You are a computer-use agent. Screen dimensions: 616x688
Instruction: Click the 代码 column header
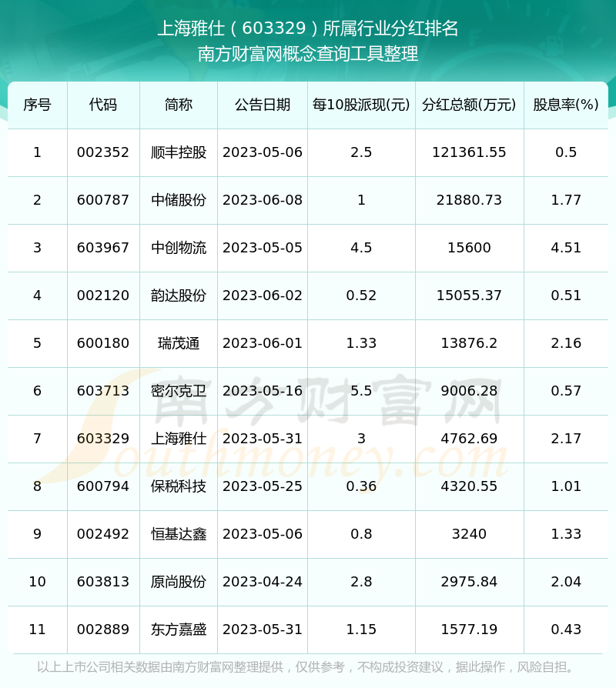pyautogui.click(x=103, y=105)
